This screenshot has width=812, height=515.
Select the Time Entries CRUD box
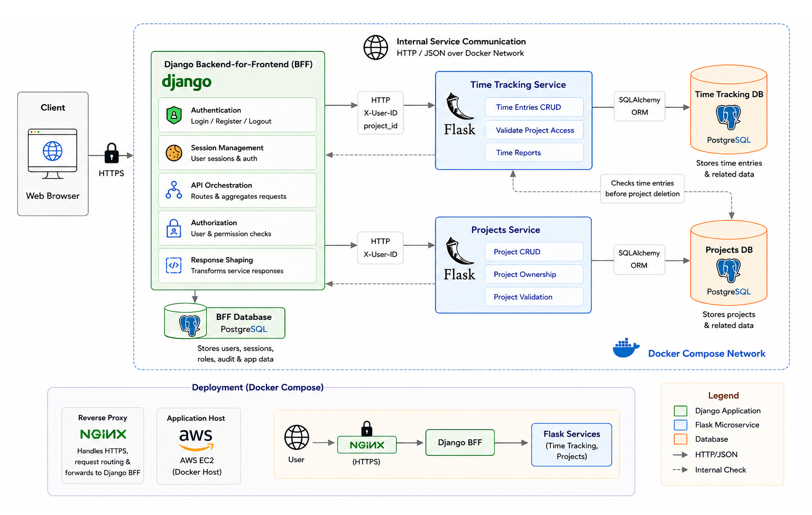[x=534, y=107]
